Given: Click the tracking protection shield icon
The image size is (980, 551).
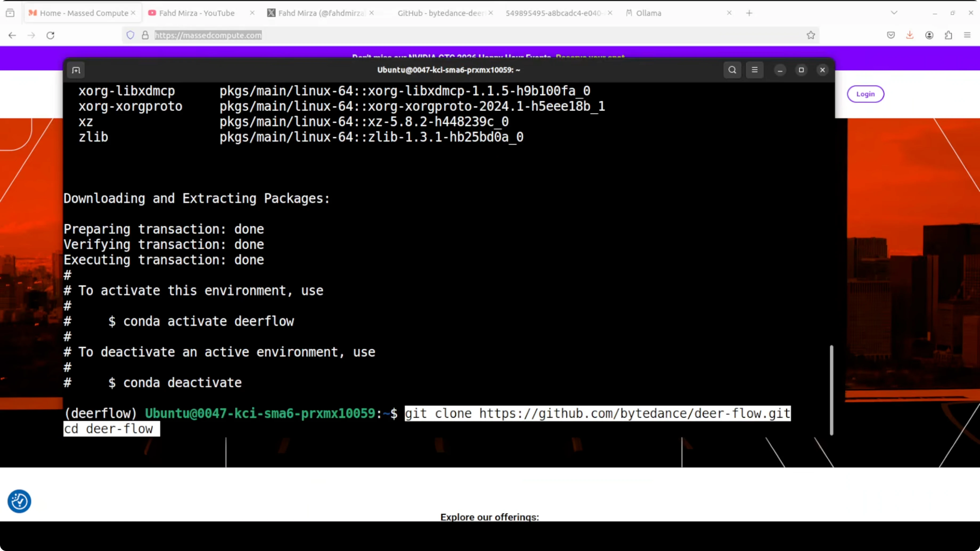Looking at the screenshot, I should click(x=130, y=35).
